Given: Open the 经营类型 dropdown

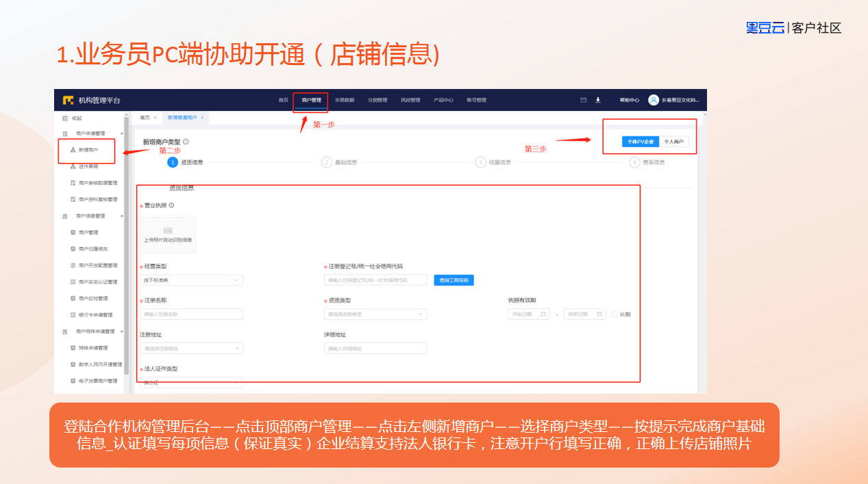Looking at the screenshot, I should point(191,280).
